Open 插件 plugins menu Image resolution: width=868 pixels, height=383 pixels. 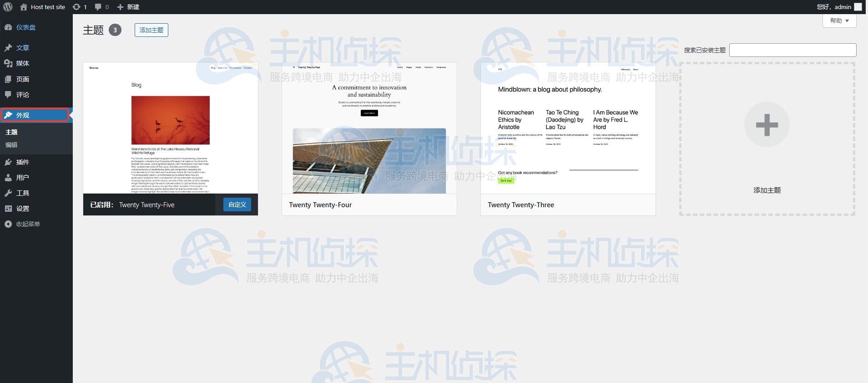click(x=22, y=162)
